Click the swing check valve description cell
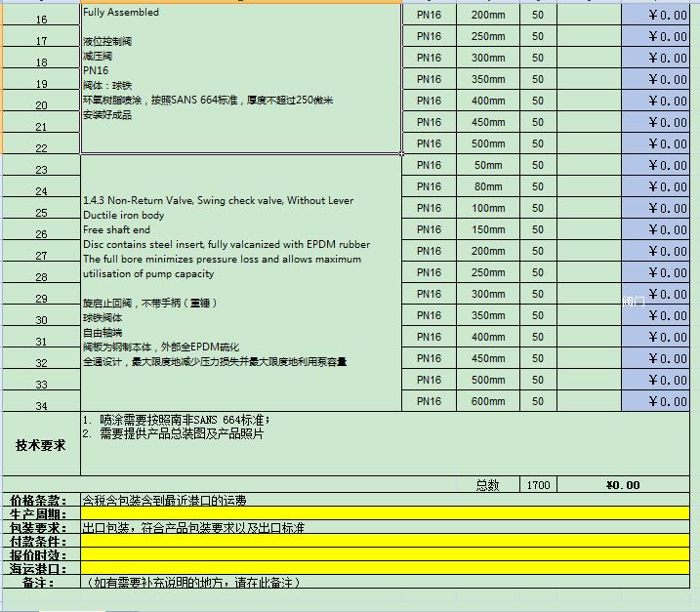 [240, 283]
